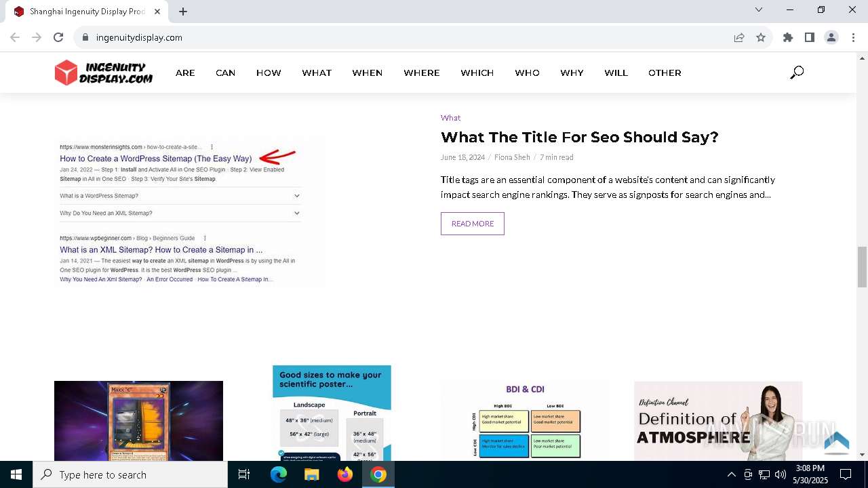Image resolution: width=868 pixels, height=488 pixels.
Task: Open the WILL menu category
Action: (616, 73)
